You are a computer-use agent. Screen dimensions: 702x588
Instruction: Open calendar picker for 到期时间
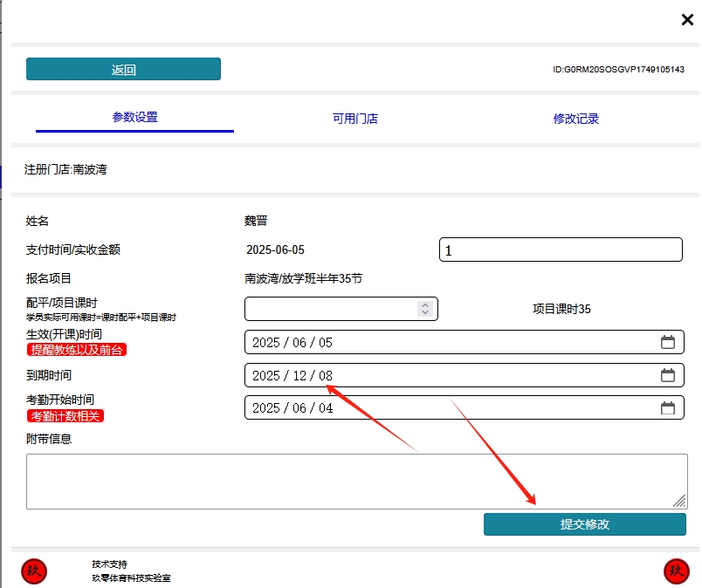pos(668,375)
